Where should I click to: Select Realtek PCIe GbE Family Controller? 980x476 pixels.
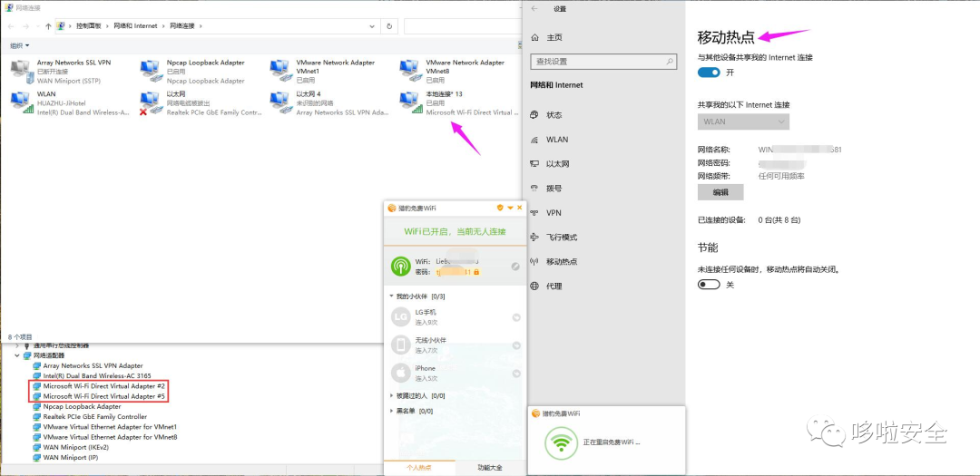point(94,417)
